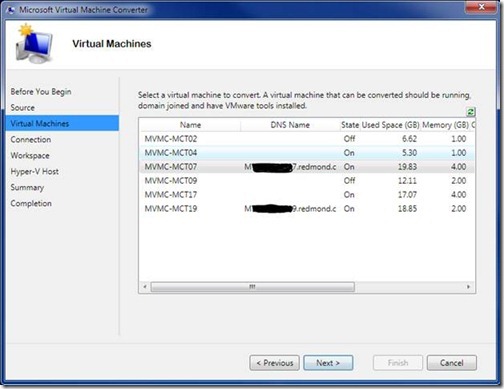
Task: Click the 18.85 used space cell
Action: tap(407, 209)
